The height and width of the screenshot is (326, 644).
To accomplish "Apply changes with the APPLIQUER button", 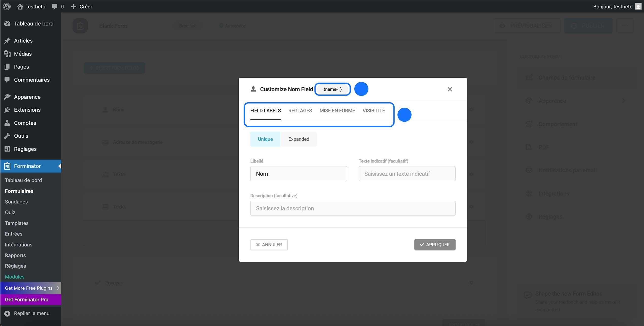I will point(435,244).
